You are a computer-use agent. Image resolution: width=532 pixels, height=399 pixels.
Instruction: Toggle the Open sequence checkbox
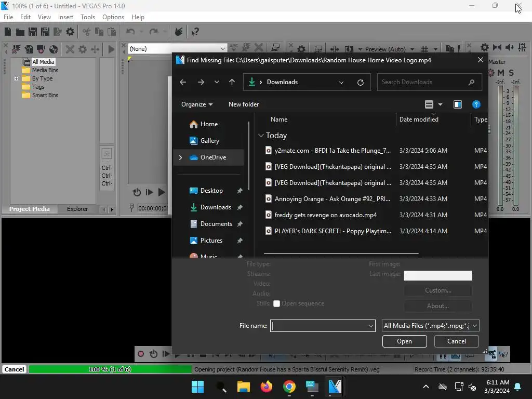click(x=276, y=303)
